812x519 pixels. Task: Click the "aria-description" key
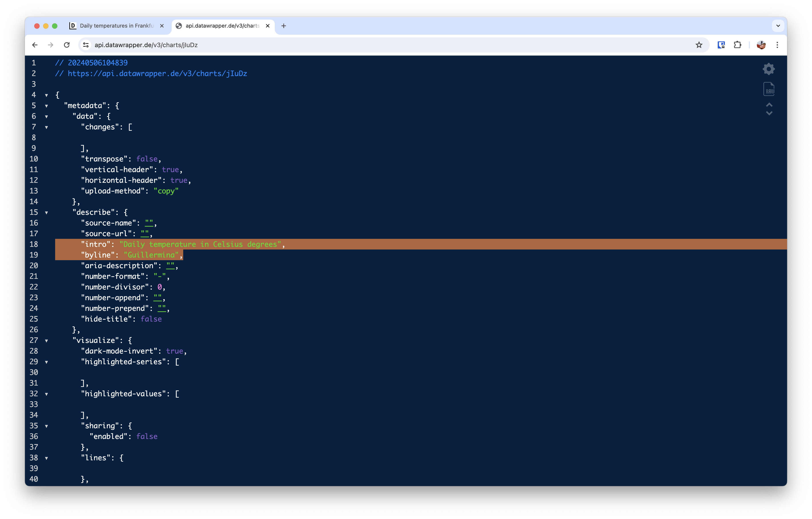pos(119,266)
